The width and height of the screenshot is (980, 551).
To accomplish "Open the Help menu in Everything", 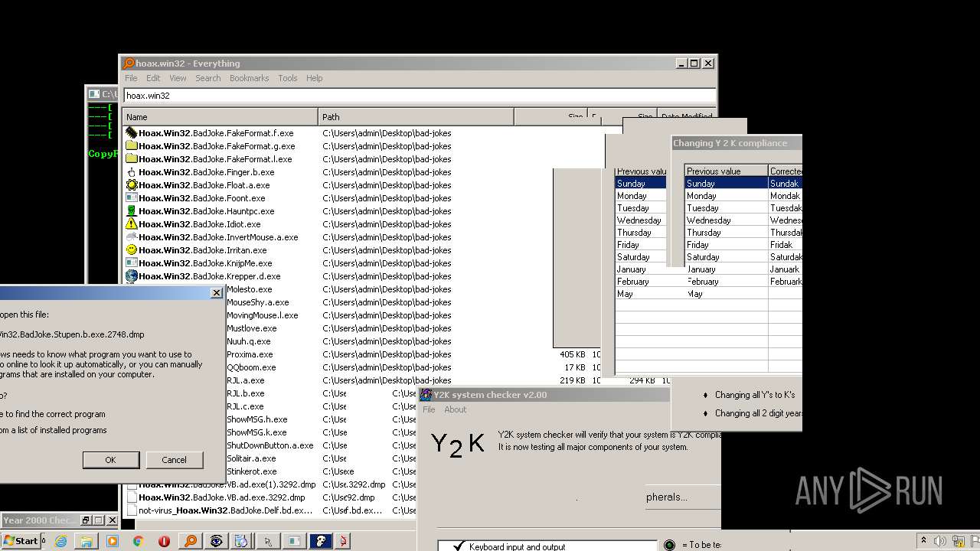I will coord(314,78).
